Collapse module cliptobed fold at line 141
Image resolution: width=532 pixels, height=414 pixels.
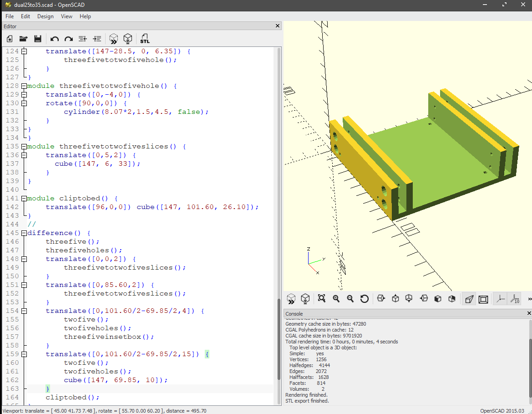[24, 199]
